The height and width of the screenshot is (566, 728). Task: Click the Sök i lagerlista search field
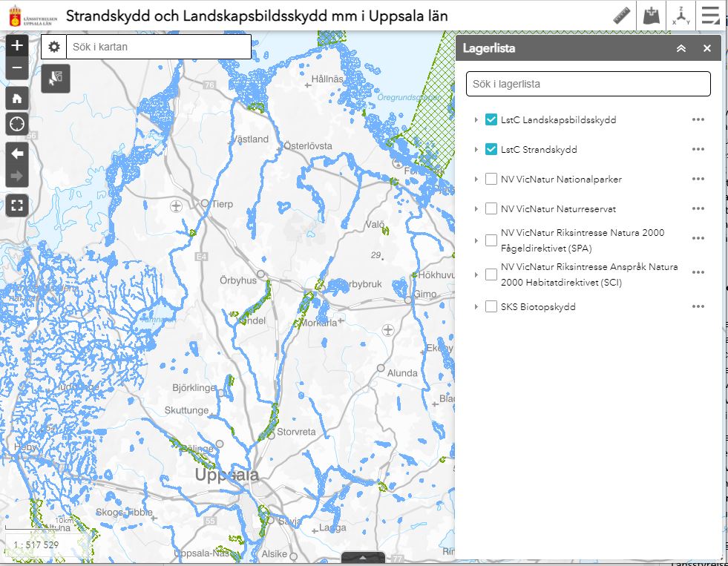pos(588,84)
